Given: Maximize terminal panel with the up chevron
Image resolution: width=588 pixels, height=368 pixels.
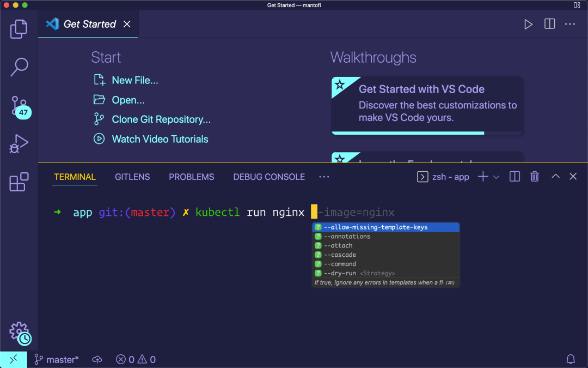Looking at the screenshot, I should [x=555, y=177].
